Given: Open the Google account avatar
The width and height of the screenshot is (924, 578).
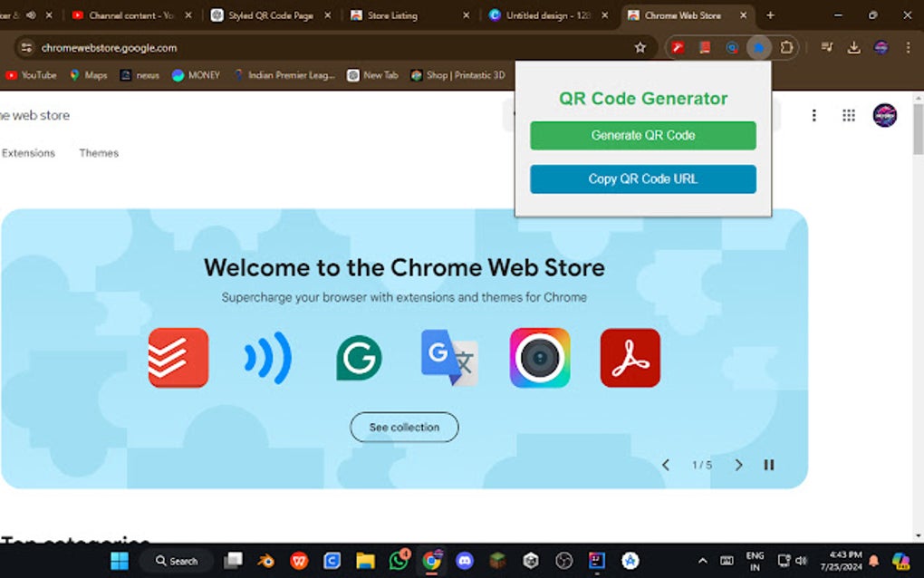Looking at the screenshot, I should coord(884,115).
